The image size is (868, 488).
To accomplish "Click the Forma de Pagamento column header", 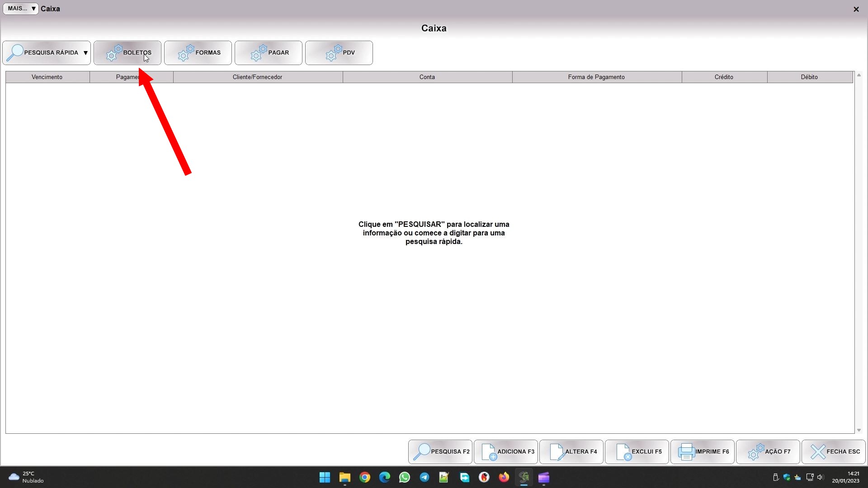I will 596,77.
